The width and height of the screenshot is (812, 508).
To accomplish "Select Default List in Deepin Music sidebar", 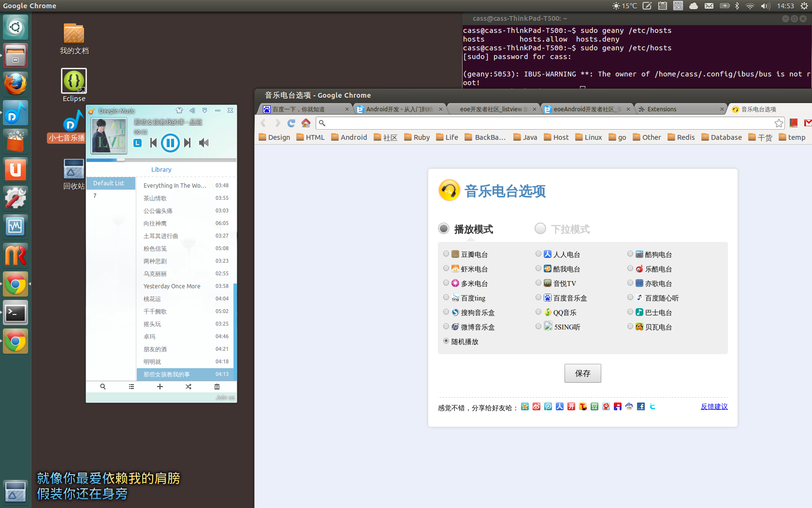I will point(111,183).
